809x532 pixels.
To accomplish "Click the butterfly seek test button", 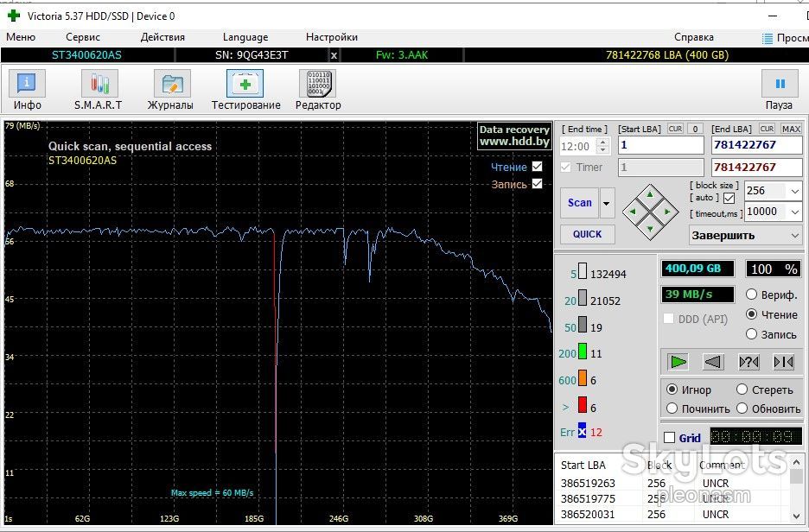I will pyautogui.click(x=783, y=362).
